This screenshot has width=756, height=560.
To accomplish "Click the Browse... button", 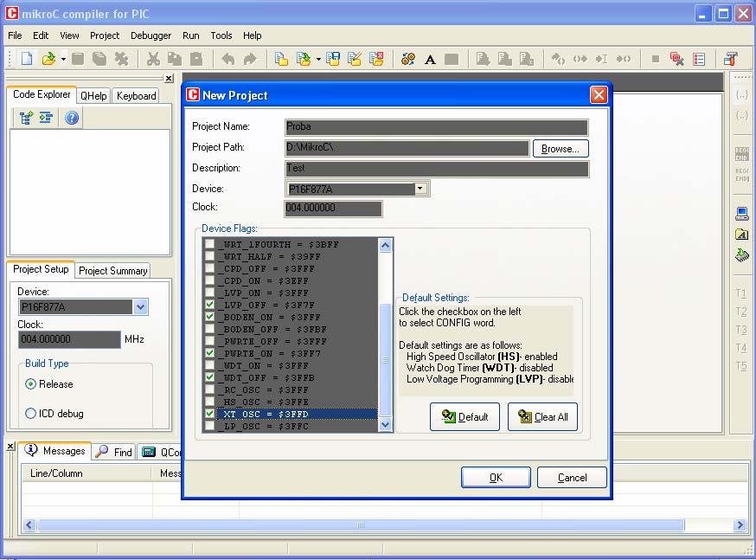I will coord(561,149).
